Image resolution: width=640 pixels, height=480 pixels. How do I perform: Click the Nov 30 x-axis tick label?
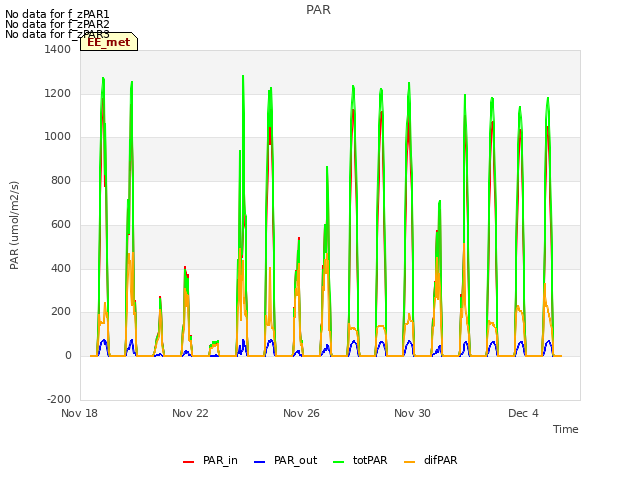(412, 413)
